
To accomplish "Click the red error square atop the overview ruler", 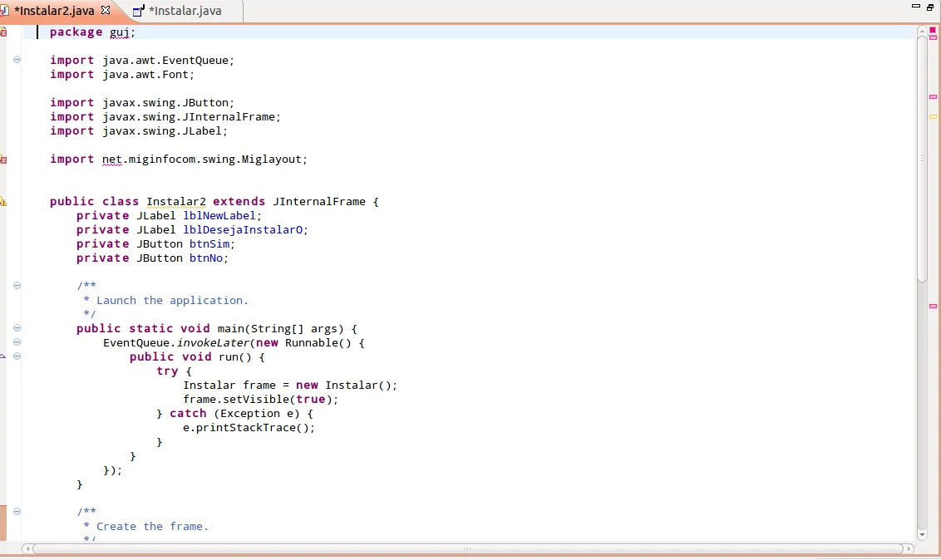I will pos(933,31).
